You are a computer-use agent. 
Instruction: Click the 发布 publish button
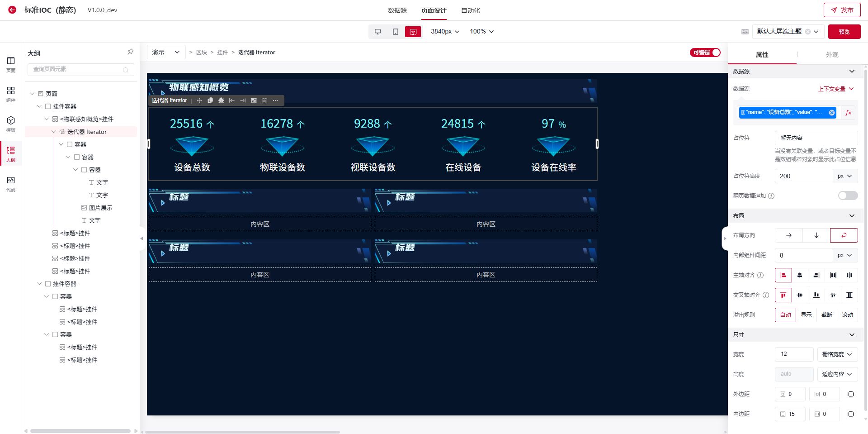[x=842, y=10]
